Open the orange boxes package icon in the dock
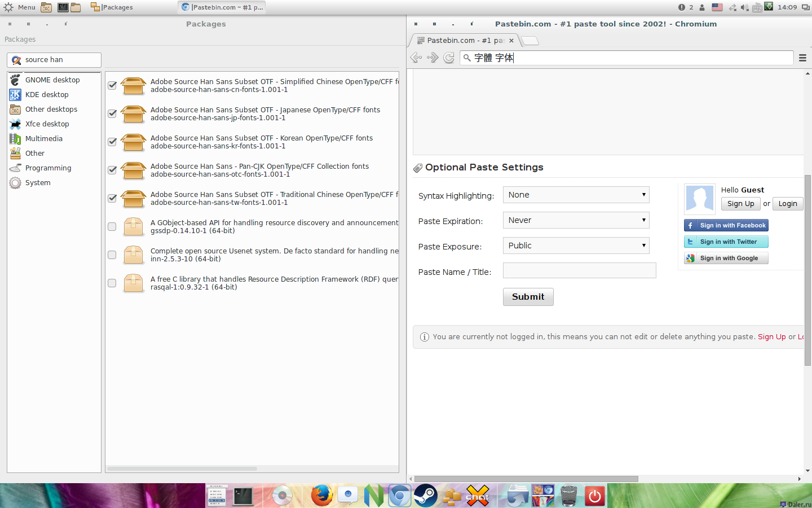The width and height of the screenshot is (812, 508). pos(452,496)
